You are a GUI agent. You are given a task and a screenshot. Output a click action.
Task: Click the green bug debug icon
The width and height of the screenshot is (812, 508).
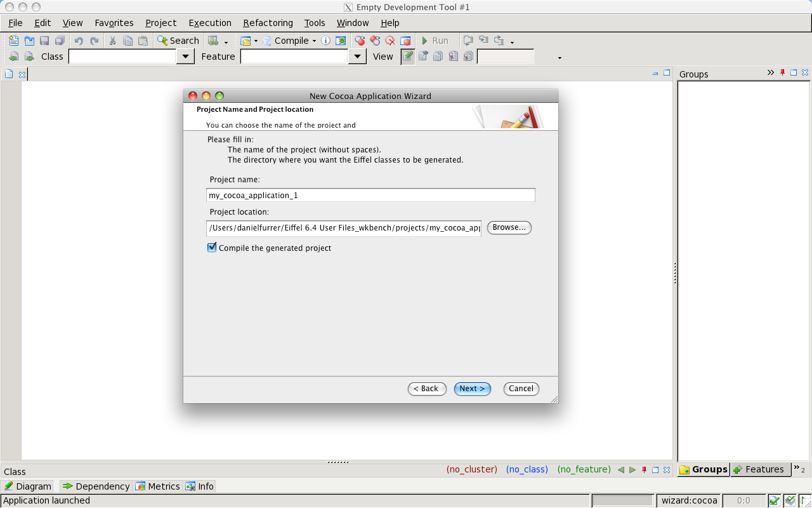point(341,41)
